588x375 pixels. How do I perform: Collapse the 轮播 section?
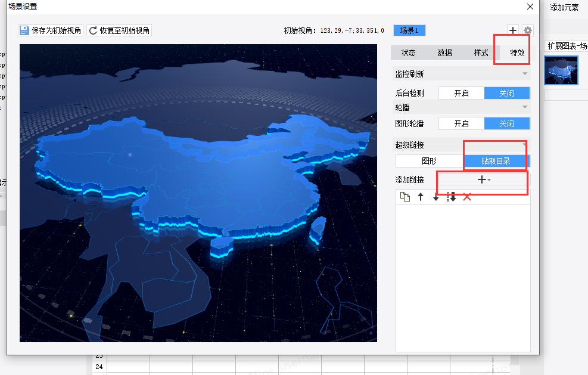525,107
